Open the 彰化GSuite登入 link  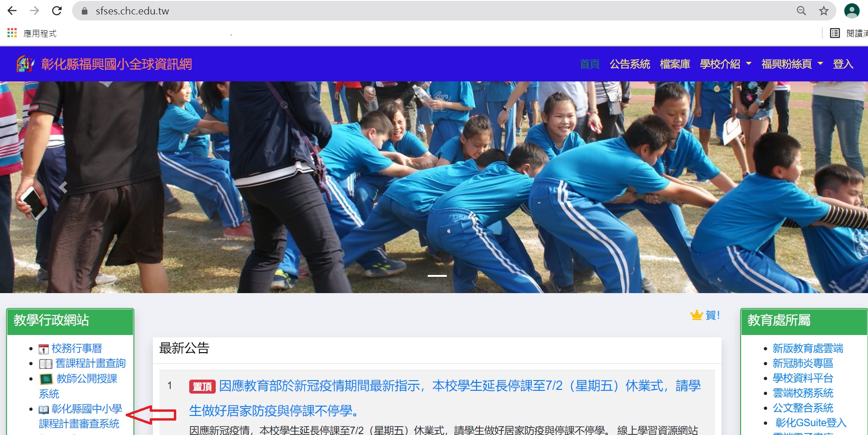[811, 423]
